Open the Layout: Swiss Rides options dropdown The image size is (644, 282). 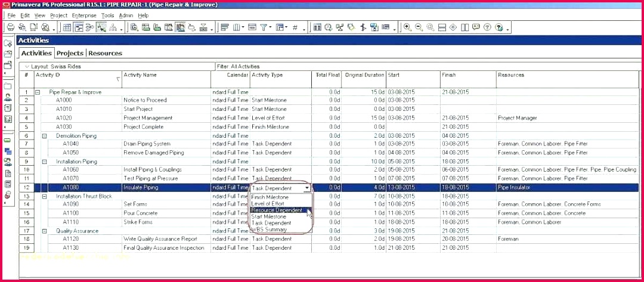[x=27, y=67]
